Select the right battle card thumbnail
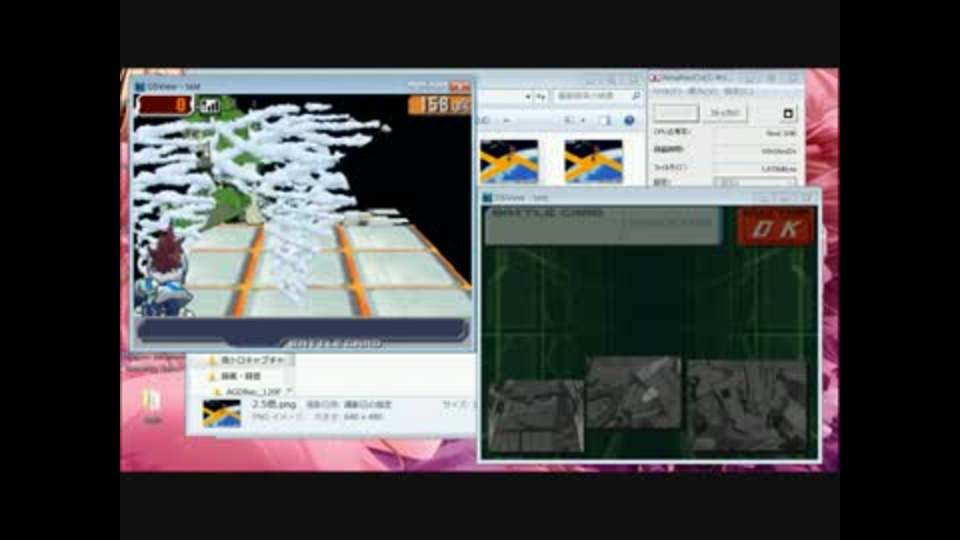This screenshot has width=960, height=540. click(747, 405)
